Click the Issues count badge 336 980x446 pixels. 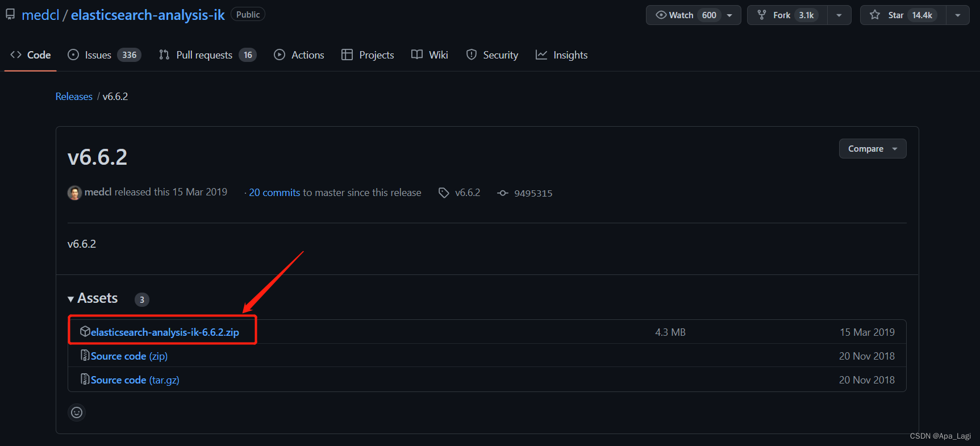[x=130, y=55]
